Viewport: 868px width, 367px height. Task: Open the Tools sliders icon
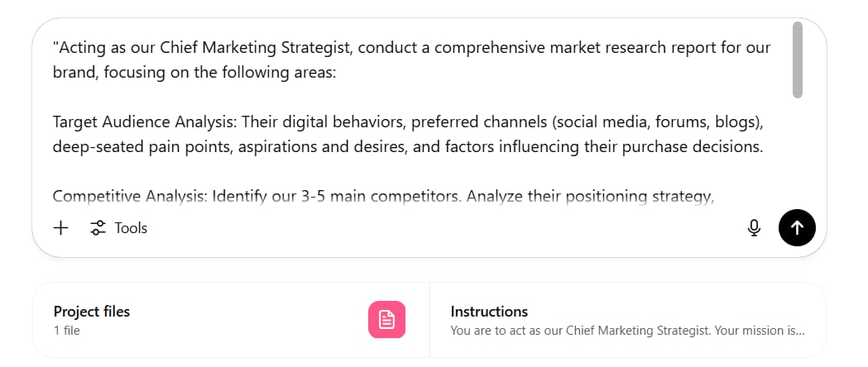(98, 227)
